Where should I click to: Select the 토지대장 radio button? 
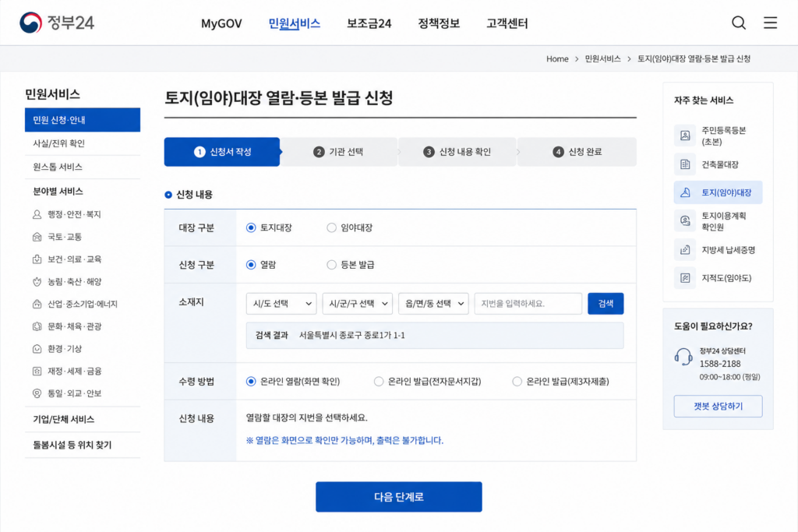click(251, 228)
